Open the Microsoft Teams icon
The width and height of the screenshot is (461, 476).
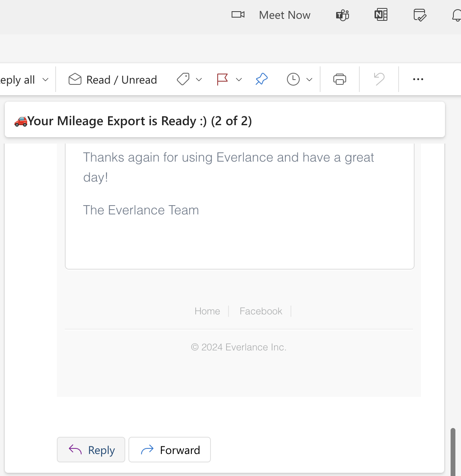342,15
